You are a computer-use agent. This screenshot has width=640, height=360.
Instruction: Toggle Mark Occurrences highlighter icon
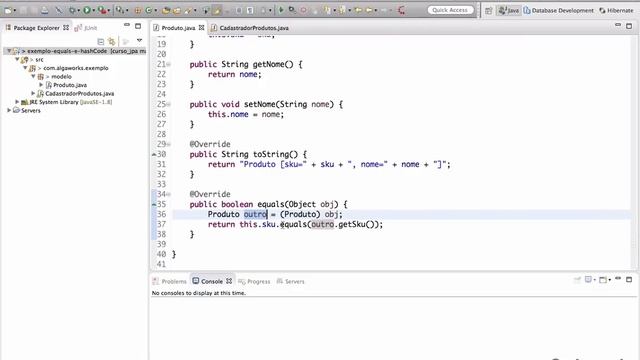[217, 10]
